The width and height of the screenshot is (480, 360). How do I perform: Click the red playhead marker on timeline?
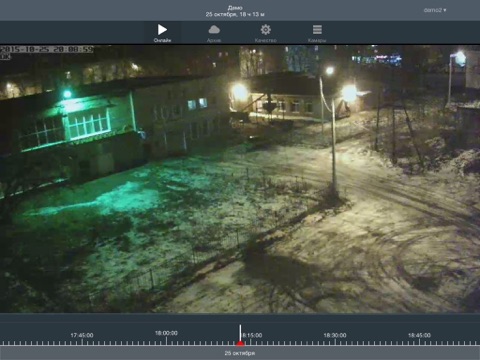240,344
